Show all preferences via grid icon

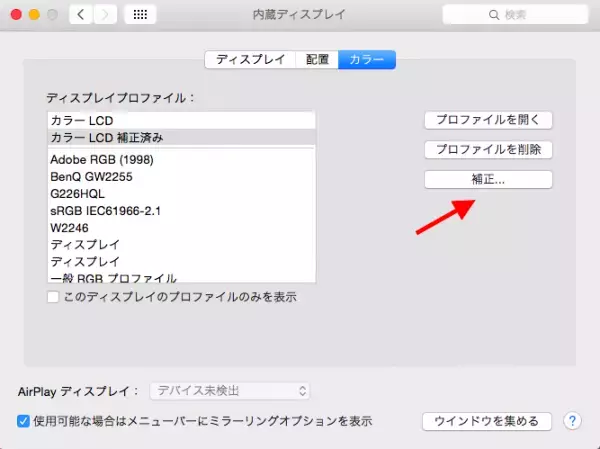pos(140,15)
